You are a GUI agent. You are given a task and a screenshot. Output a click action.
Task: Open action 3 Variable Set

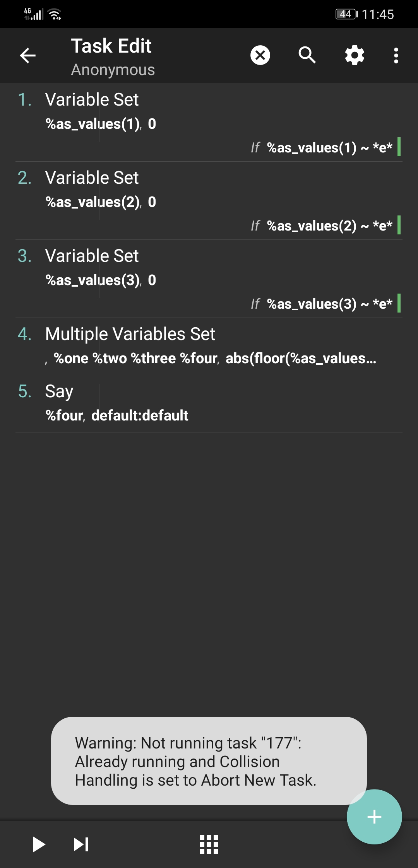pyautogui.click(x=92, y=256)
